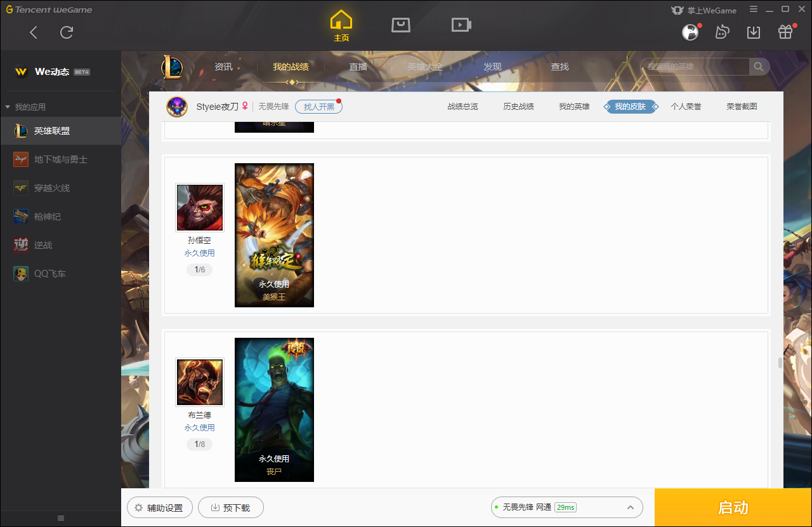Click the yellow 启动 launch button

[733, 508]
